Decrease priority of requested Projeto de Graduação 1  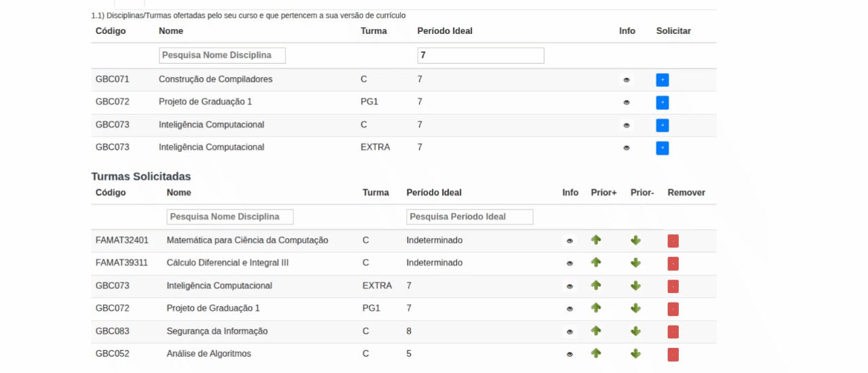pos(635,309)
